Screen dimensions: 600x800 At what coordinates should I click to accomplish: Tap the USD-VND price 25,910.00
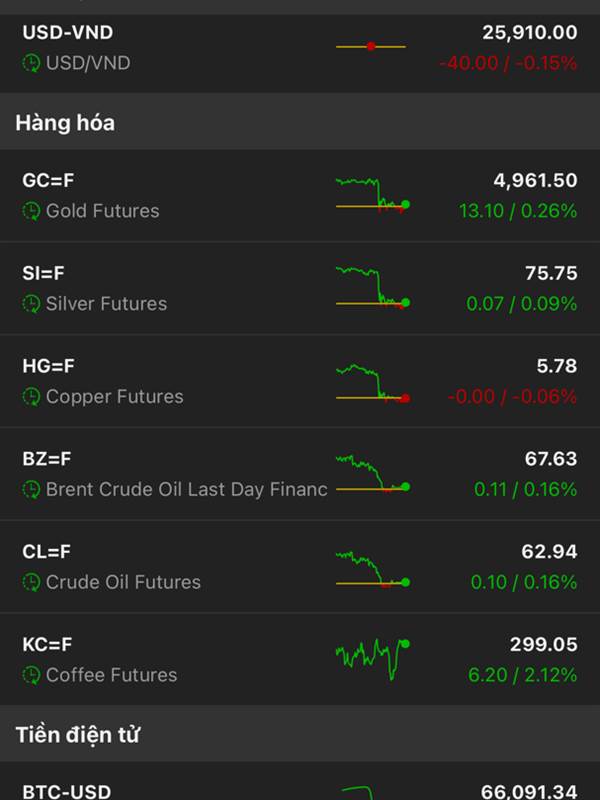point(529,32)
